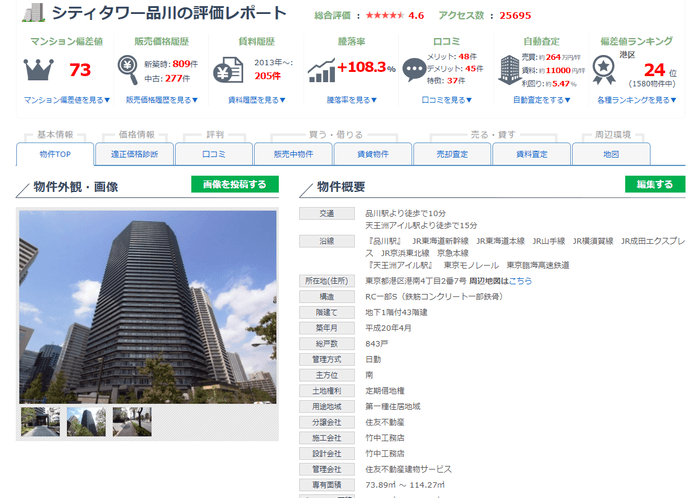Click the calculator building icon for 自動査定

(507, 70)
